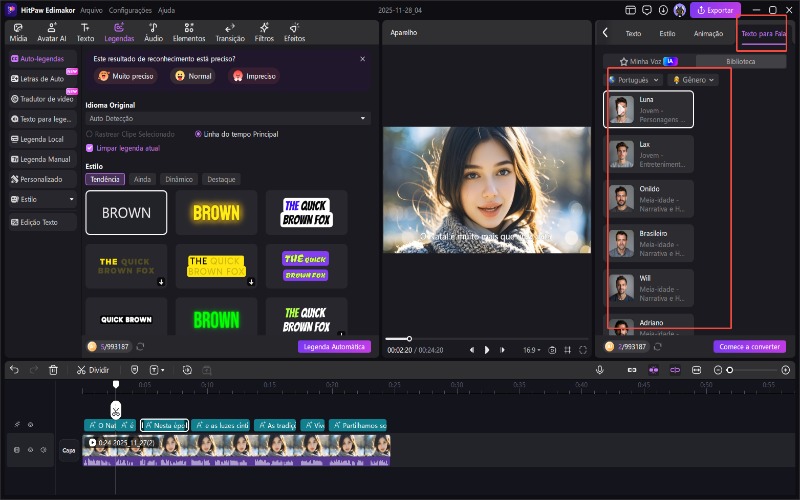Open the Avatar AI panel
Viewport: 800px width, 500px height.
click(x=52, y=33)
